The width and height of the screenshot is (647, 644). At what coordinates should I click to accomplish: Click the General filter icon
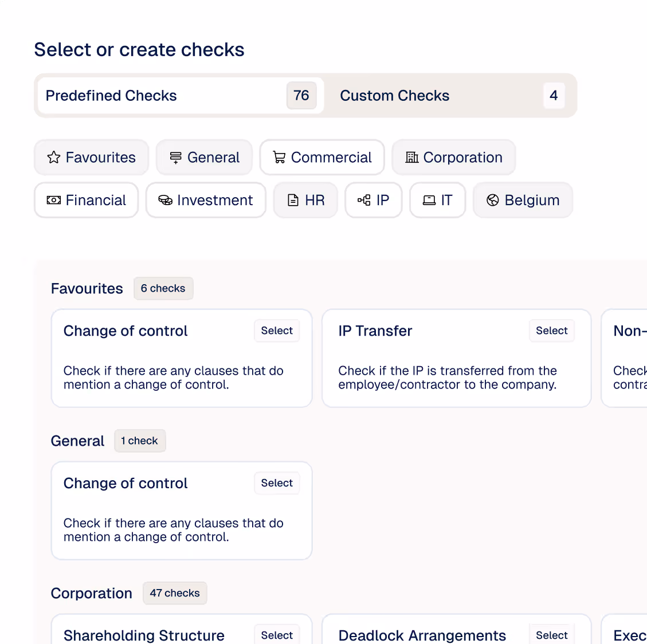(176, 158)
